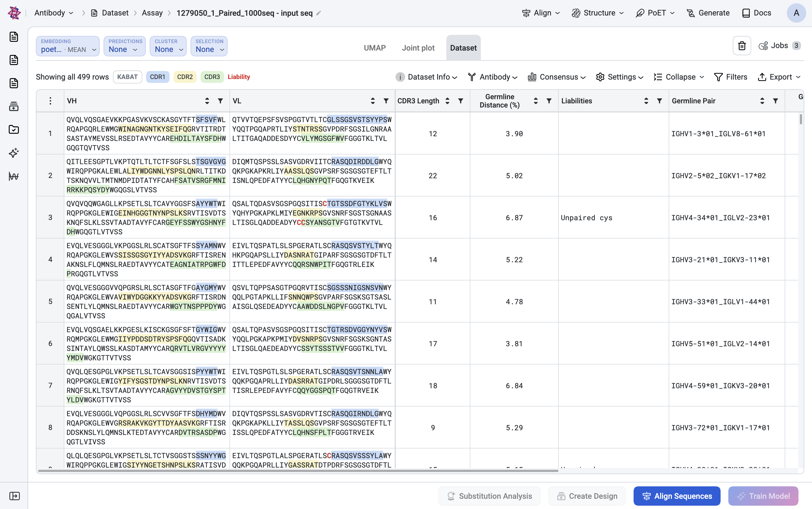Click the Generate link
The height and width of the screenshot is (509, 812).
coord(708,13)
